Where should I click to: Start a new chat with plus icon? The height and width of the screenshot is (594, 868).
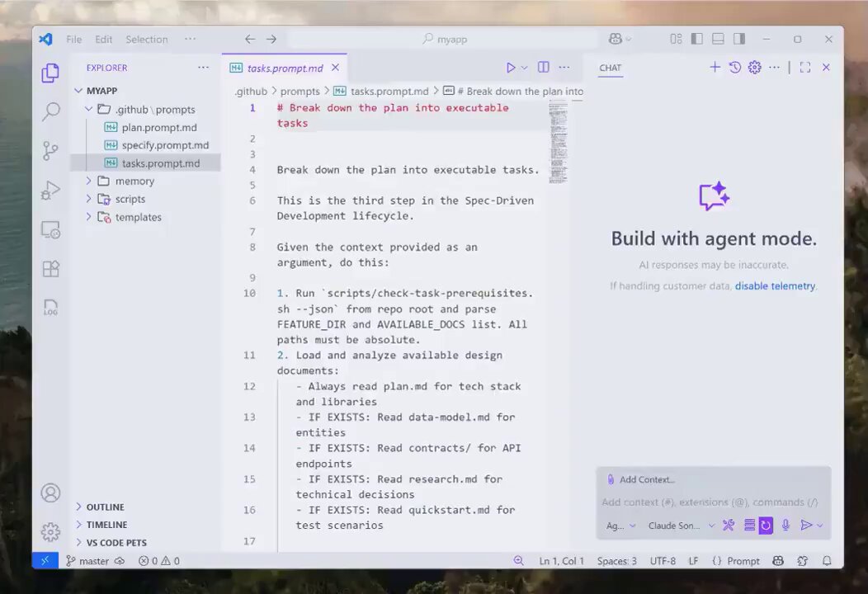click(x=715, y=68)
